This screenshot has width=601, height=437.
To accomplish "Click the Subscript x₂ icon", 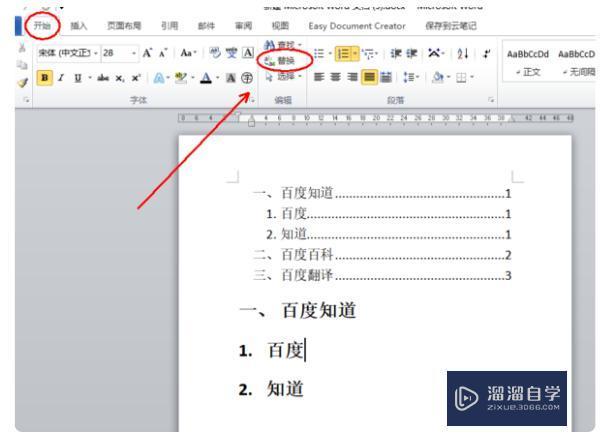I will 120,79.
